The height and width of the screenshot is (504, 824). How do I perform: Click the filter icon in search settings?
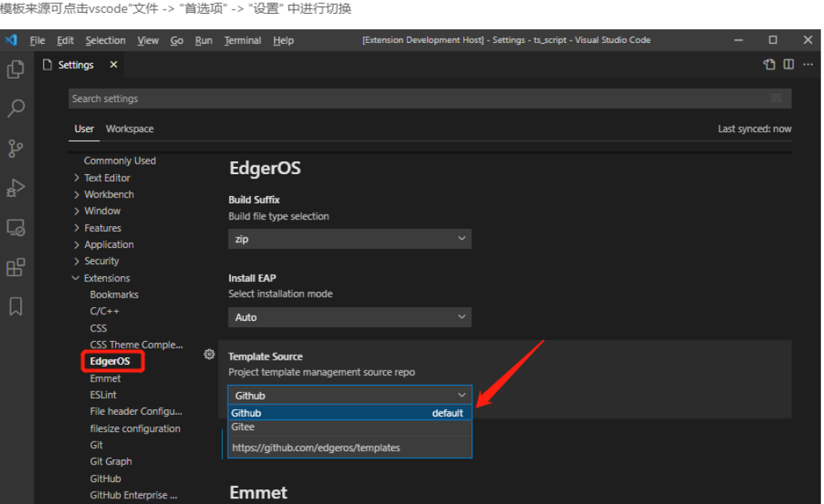776,98
